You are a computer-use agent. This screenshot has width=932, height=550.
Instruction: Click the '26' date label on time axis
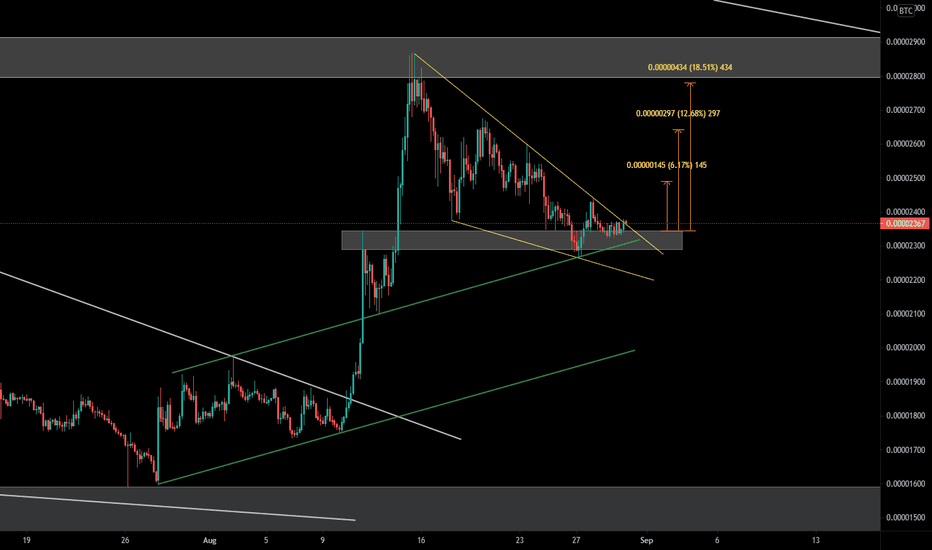(x=125, y=540)
